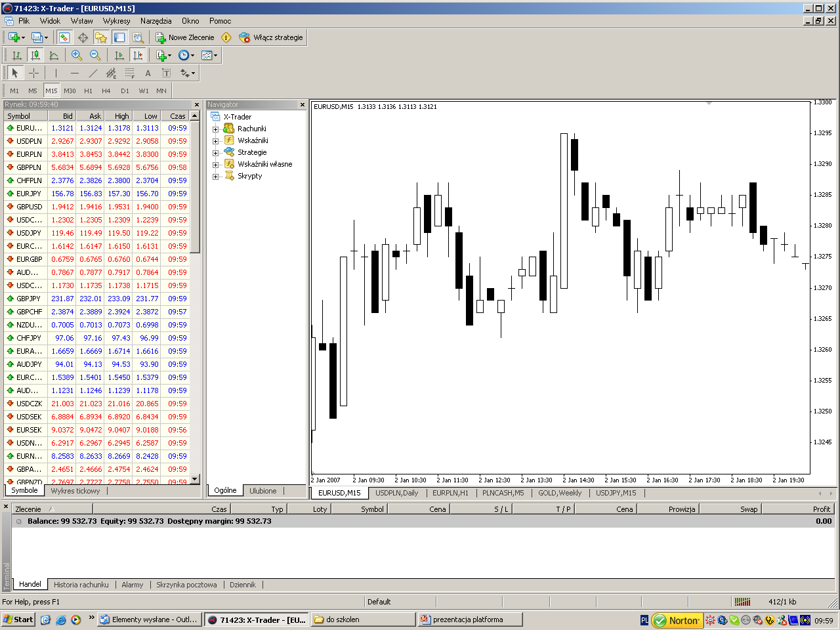Viewport: 840px width, 630px height.
Task: Switch to the Ulubione tab in Navigator
Action: click(x=263, y=491)
